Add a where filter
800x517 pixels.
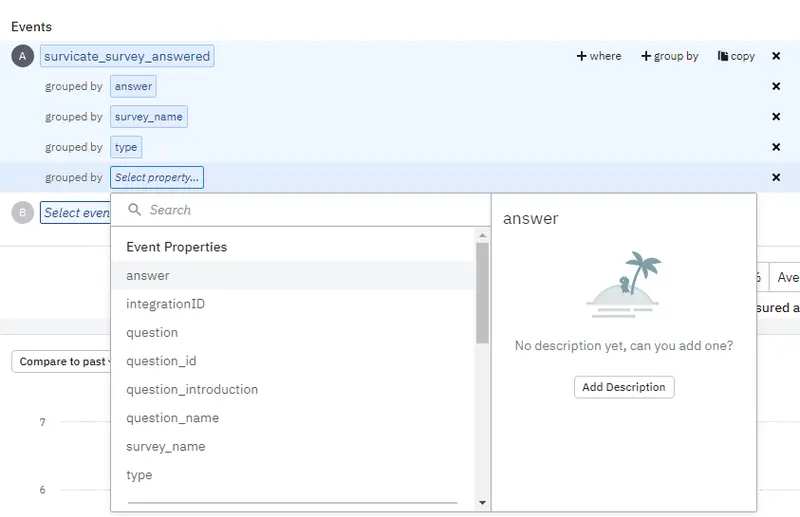point(599,56)
